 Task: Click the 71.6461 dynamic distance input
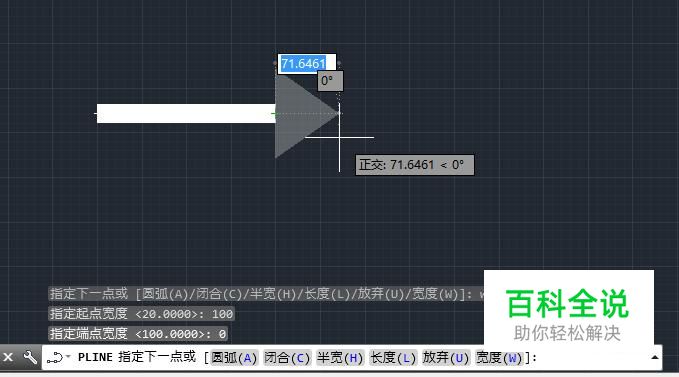[x=307, y=64]
